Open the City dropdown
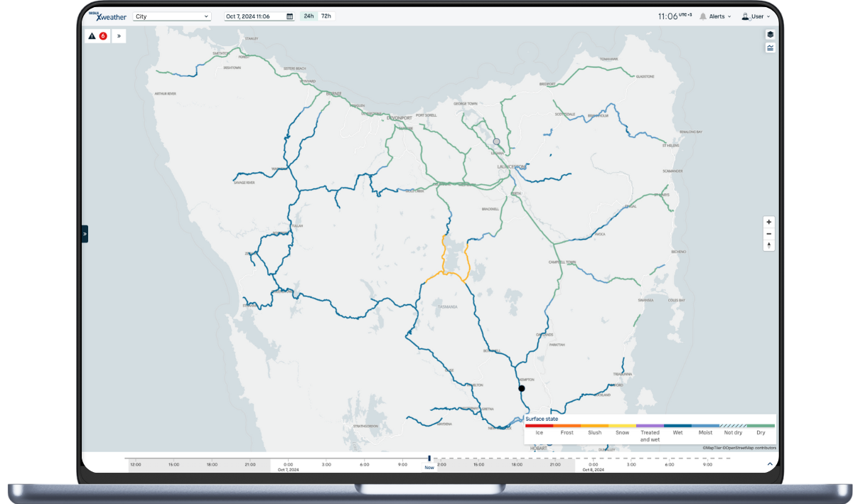The height and width of the screenshot is (504, 853). 172,16
